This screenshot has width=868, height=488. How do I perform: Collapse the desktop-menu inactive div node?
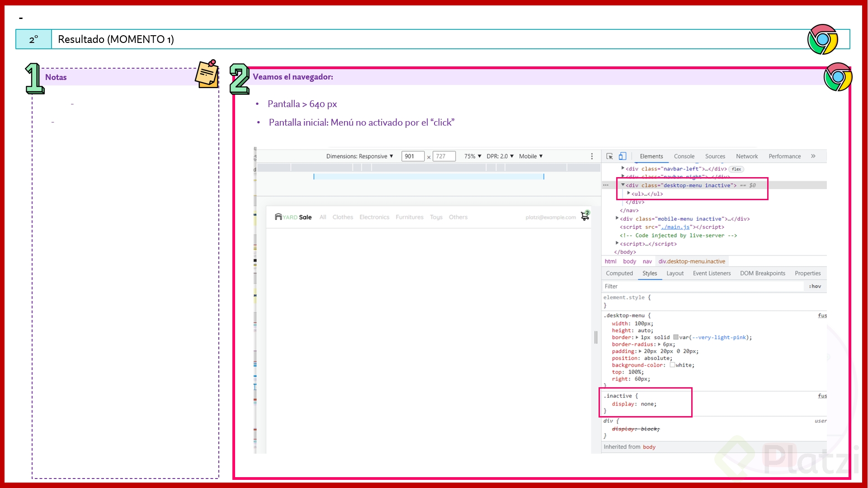click(623, 185)
